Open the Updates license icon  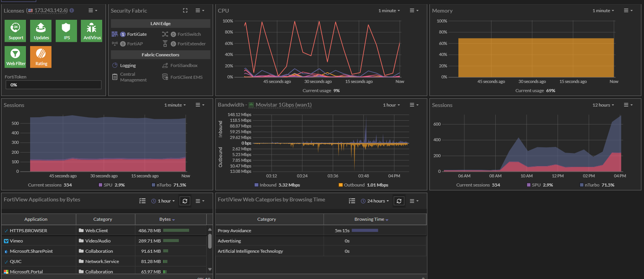[41, 31]
